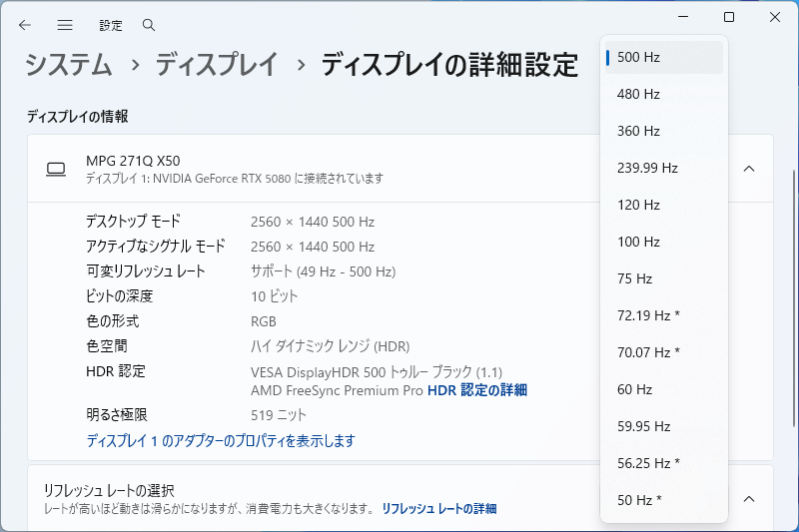
Task: Select 72.19 Hz * option
Action: point(664,315)
